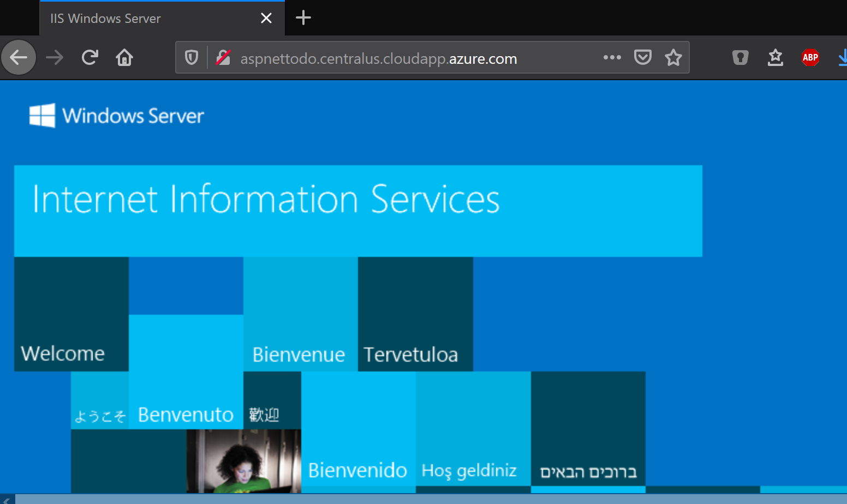Click the Japanese ようこそ tile

click(100, 400)
